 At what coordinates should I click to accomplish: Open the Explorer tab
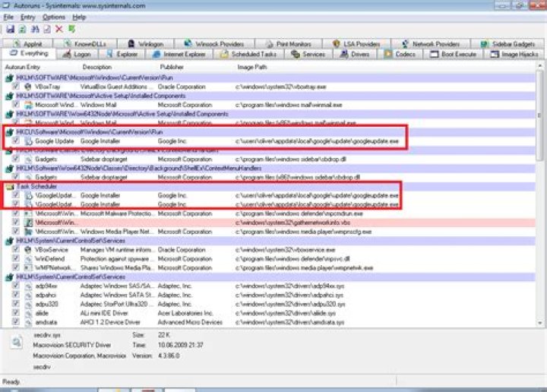[x=122, y=55]
